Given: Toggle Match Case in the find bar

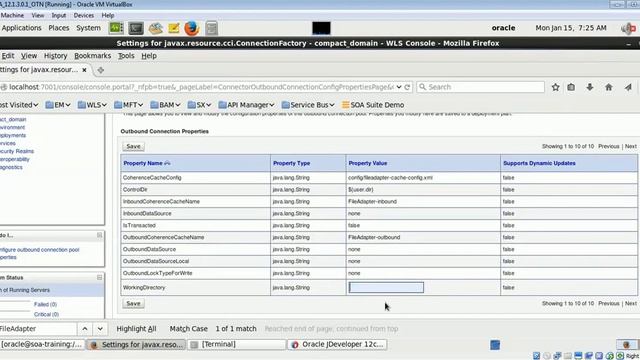Looking at the screenshot, I should [x=189, y=329].
